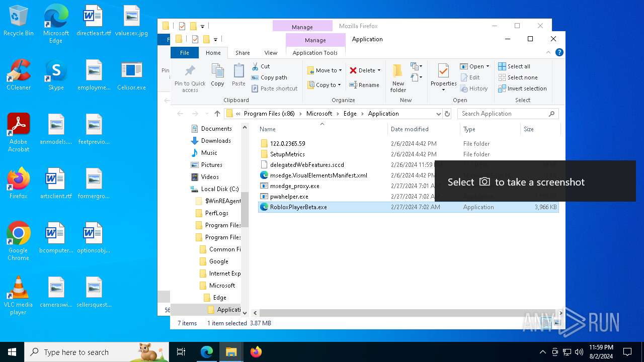The height and width of the screenshot is (362, 644).
Task: Switch to the View ribbon tab
Action: (271, 53)
